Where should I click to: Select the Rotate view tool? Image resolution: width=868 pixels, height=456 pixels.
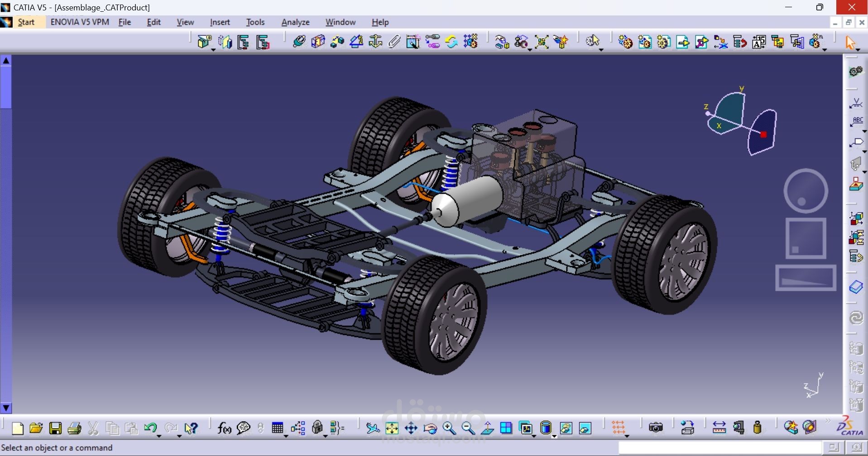tap(430, 428)
